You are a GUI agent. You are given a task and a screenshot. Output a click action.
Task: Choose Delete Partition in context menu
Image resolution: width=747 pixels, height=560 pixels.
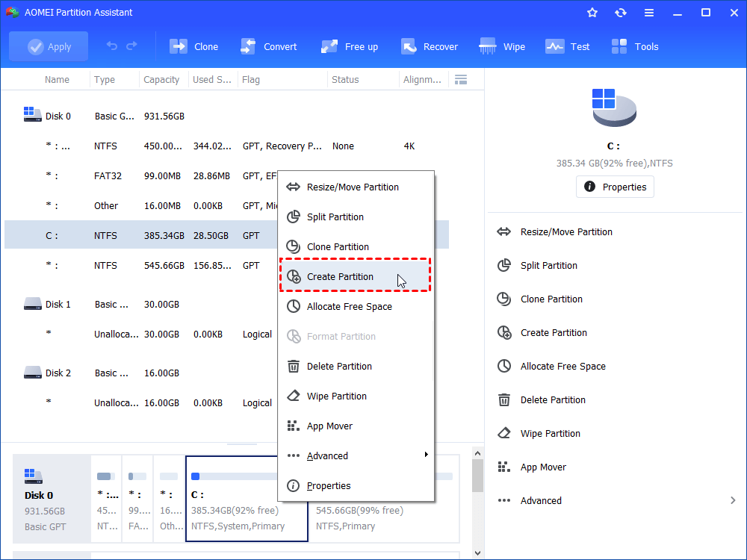tap(356, 366)
